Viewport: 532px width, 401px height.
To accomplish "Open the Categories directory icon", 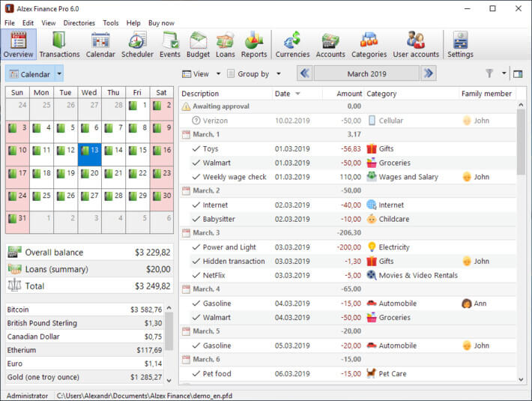I will point(369,45).
